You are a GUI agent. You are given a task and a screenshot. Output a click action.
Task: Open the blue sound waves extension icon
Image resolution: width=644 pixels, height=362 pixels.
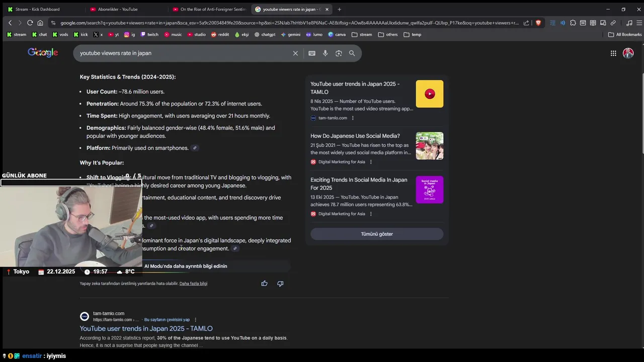click(x=562, y=23)
